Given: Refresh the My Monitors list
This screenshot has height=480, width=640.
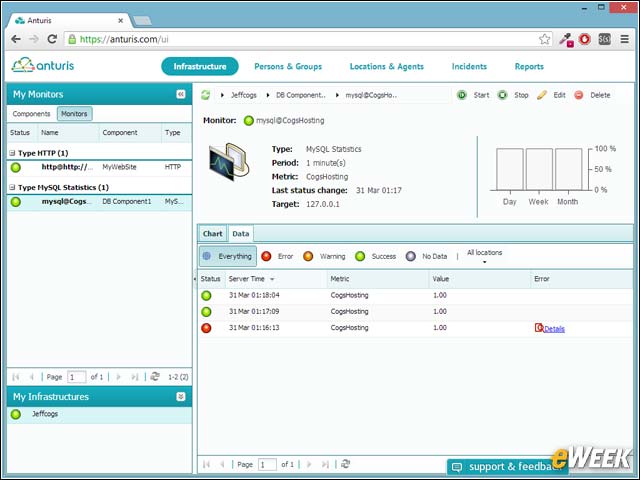Looking at the screenshot, I should 155,376.
